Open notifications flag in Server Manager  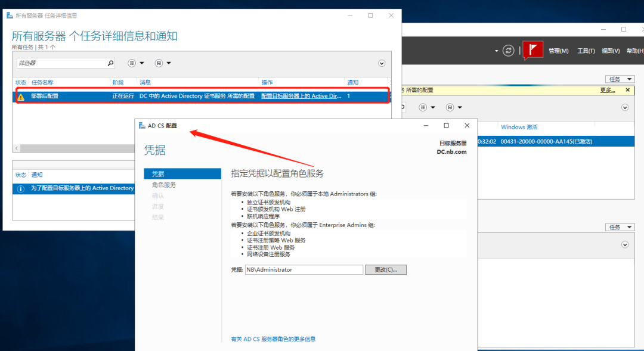tap(532, 50)
